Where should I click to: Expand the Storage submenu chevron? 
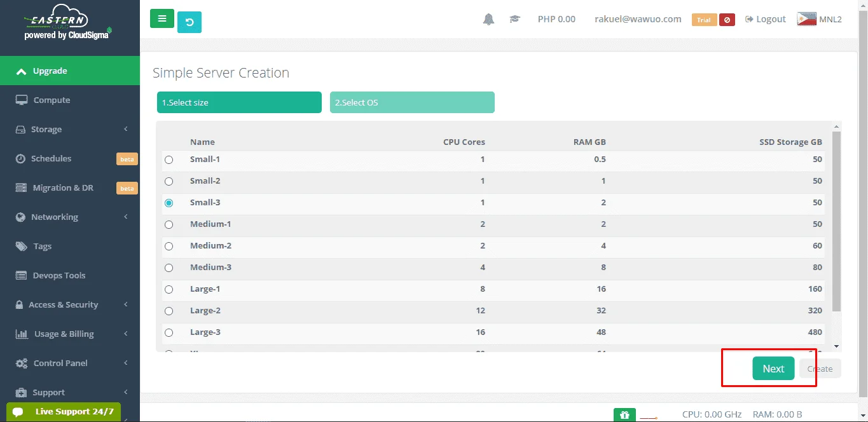[126, 129]
